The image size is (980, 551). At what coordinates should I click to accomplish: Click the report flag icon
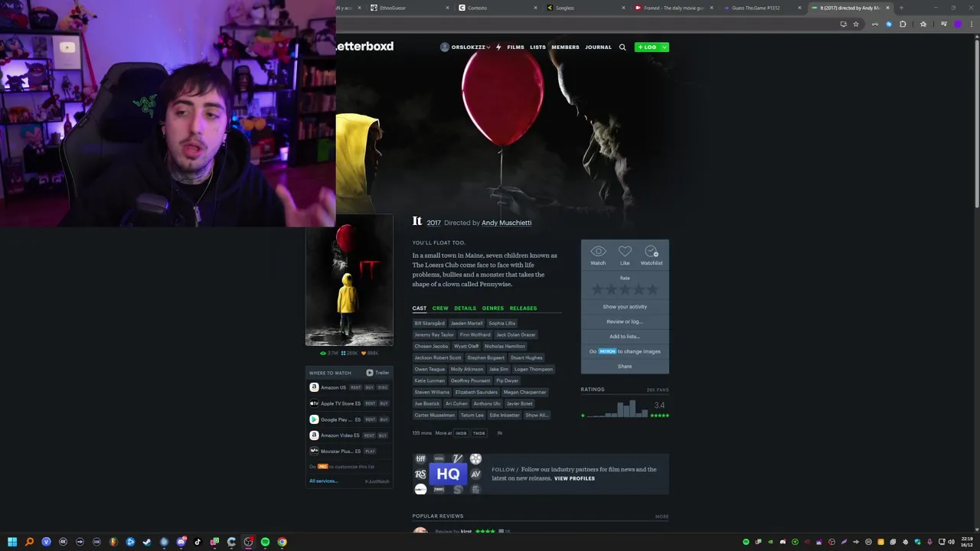(500, 433)
